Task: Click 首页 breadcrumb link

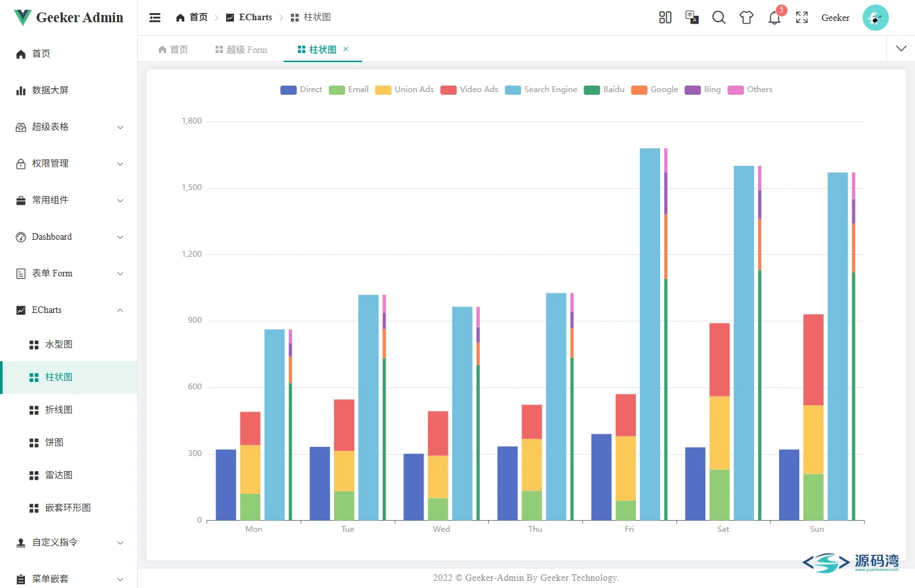Action: (x=192, y=18)
